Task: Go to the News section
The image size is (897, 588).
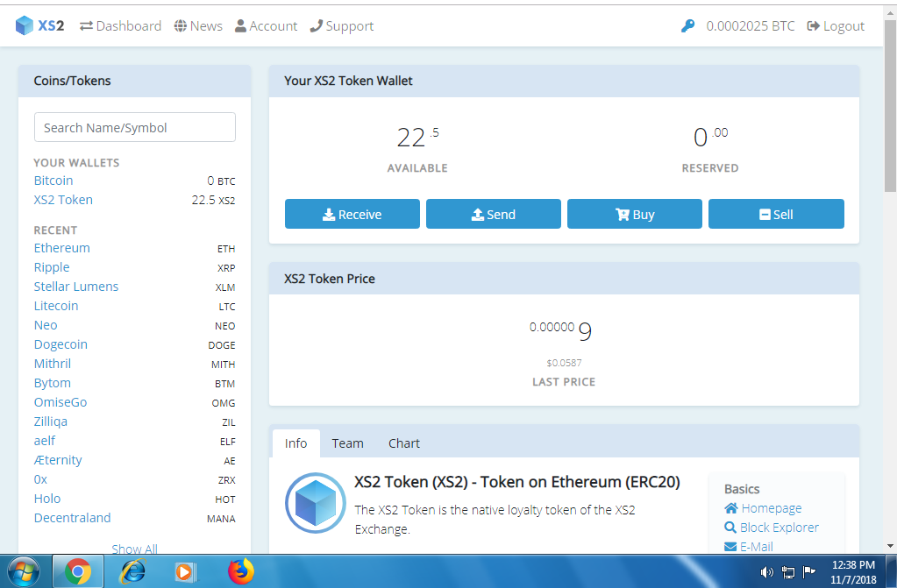Action: tap(198, 26)
